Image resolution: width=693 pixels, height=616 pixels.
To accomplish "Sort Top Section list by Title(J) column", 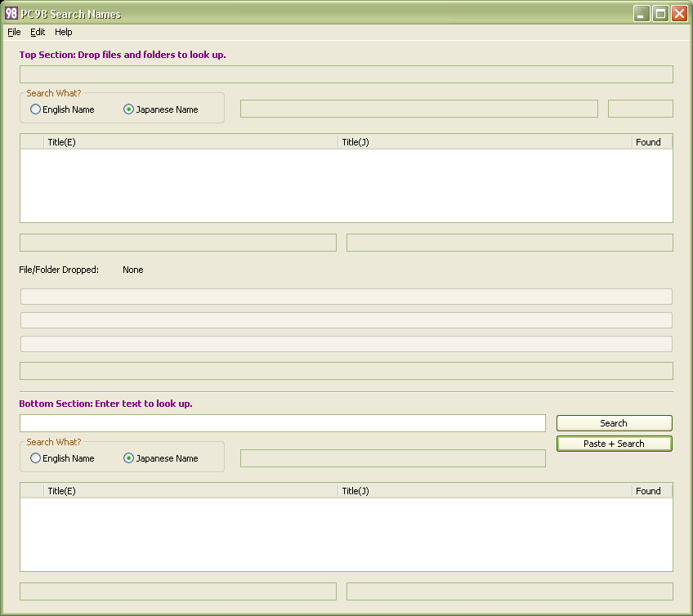I will click(x=485, y=142).
